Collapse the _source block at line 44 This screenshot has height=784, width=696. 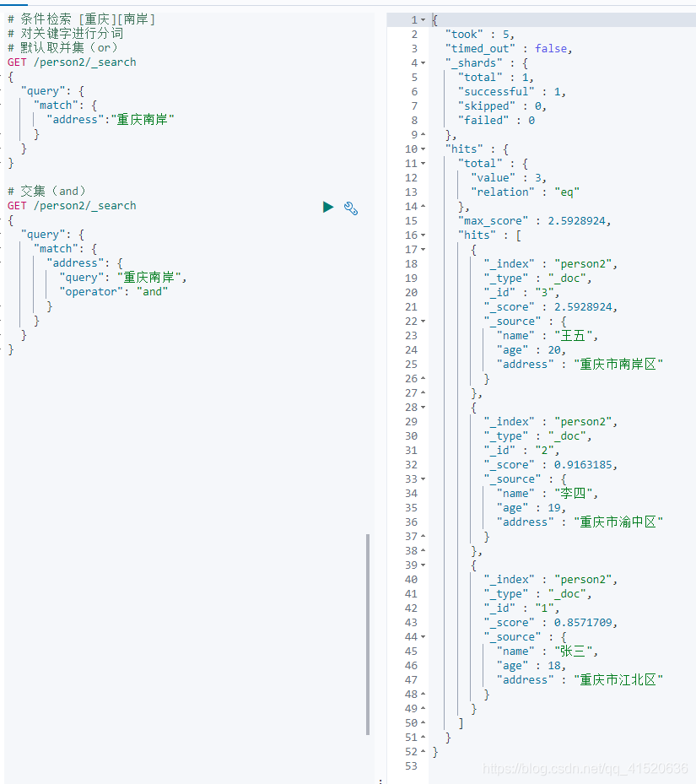[x=423, y=637]
